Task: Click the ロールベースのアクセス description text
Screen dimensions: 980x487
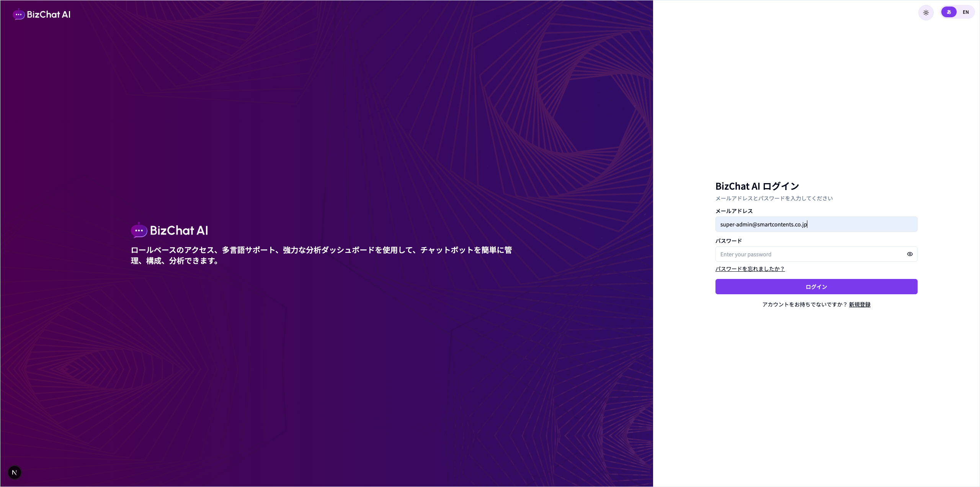Action: (x=321, y=256)
